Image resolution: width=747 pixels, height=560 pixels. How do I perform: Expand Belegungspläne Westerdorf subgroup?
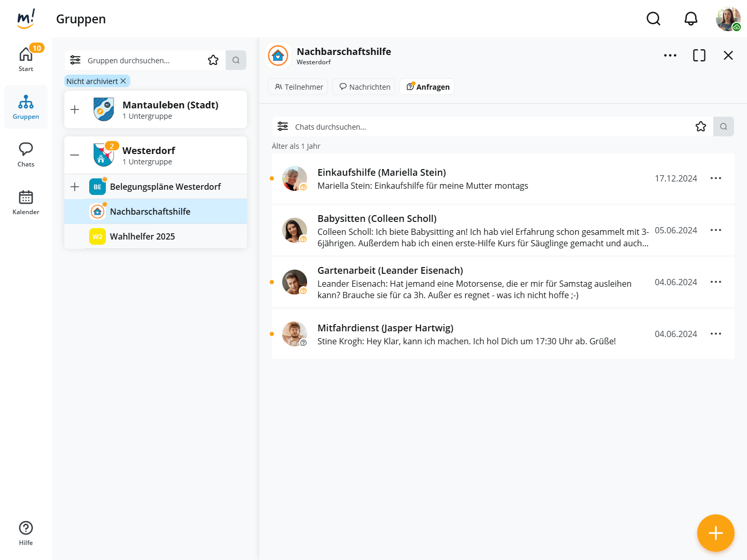(x=75, y=187)
